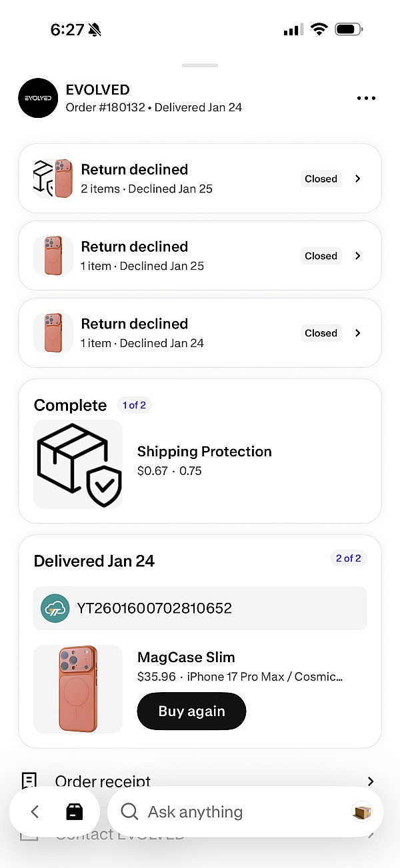Tap the package avatar icon in search bar
Viewport: 400px width, 868px height.
click(x=362, y=811)
